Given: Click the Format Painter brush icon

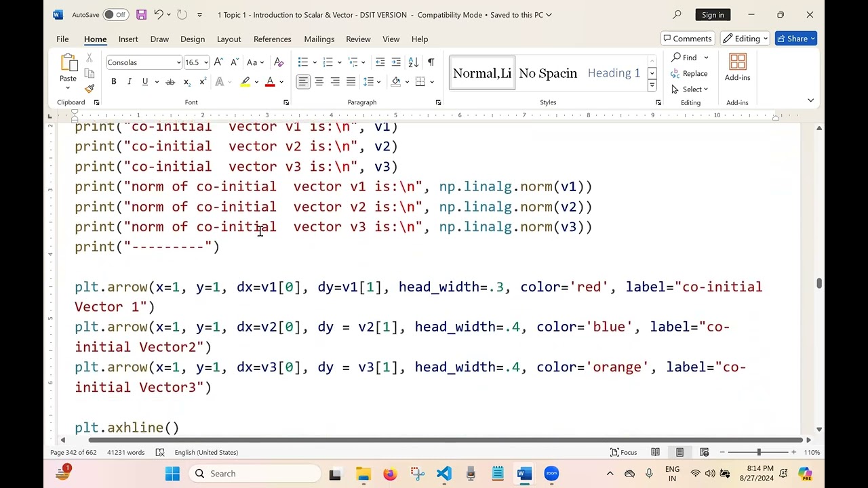Looking at the screenshot, I should (90, 89).
